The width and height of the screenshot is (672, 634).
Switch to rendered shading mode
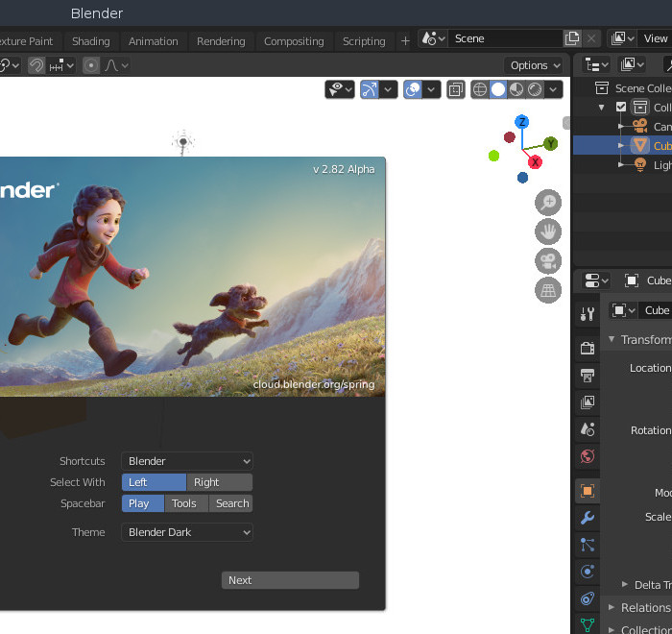[535, 89]
